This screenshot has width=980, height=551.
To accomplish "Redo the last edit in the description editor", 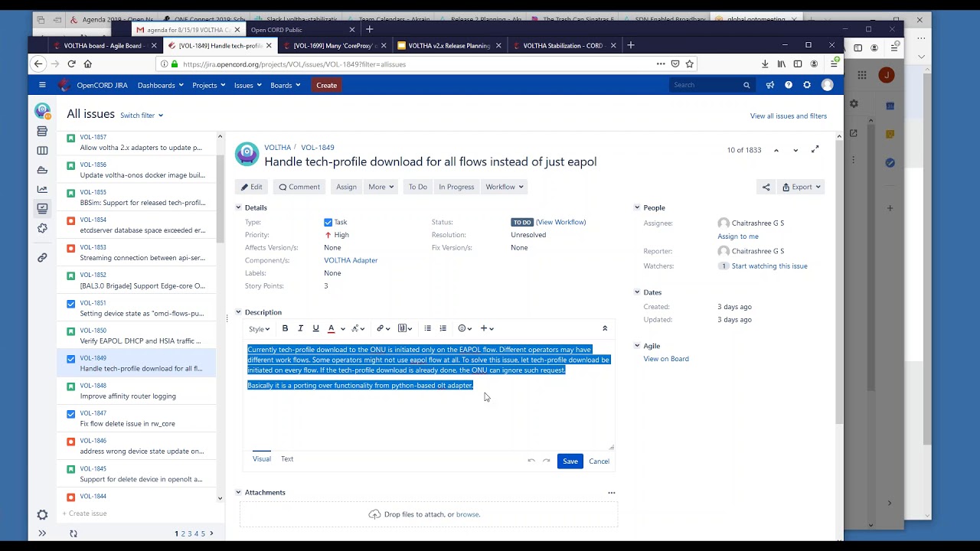I will 547,461.
